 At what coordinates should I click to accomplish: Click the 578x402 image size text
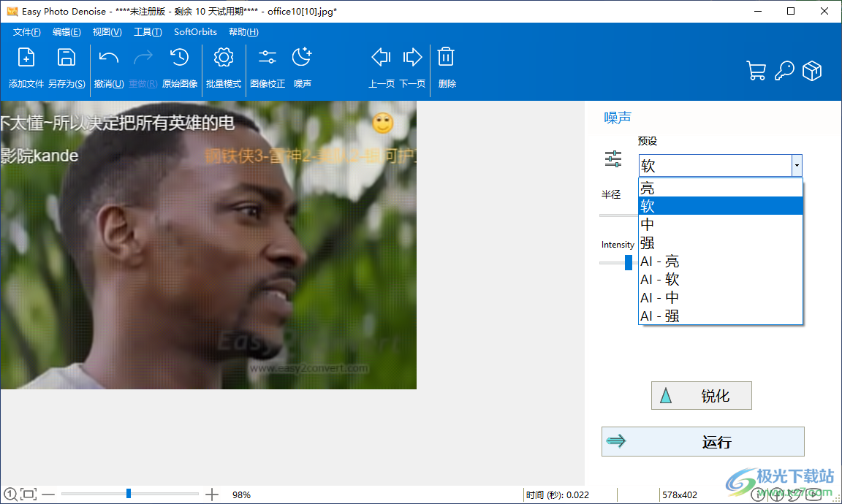pyautogui.click(x=679, y=495)
